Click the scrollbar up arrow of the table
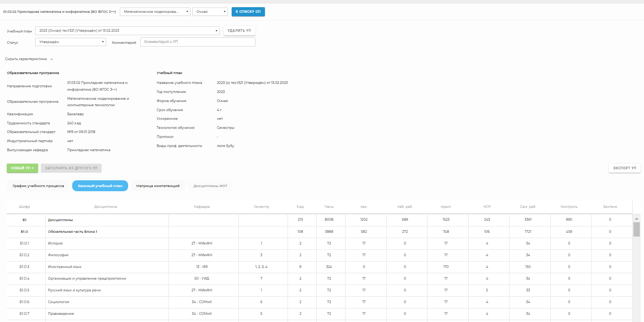Viewport: 644px width, 322px height. pos(636,219)
